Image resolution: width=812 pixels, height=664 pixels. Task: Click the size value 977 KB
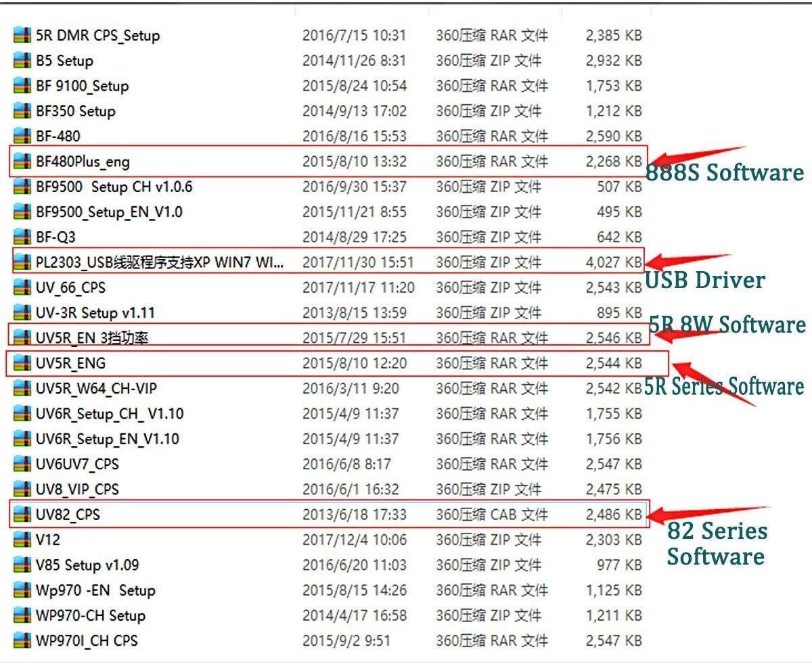619,565
